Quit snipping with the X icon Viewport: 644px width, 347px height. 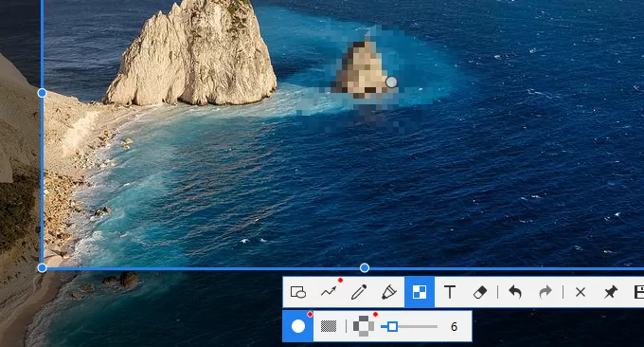pos(581,292)
